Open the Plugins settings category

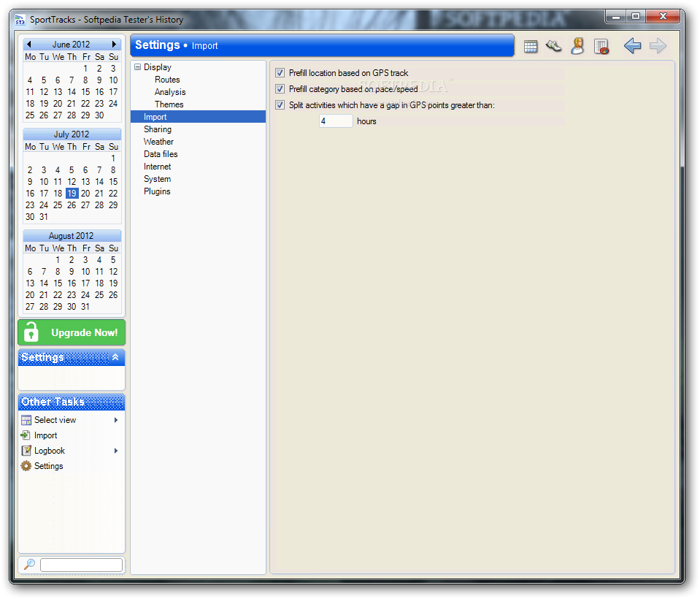coord(157,191)
